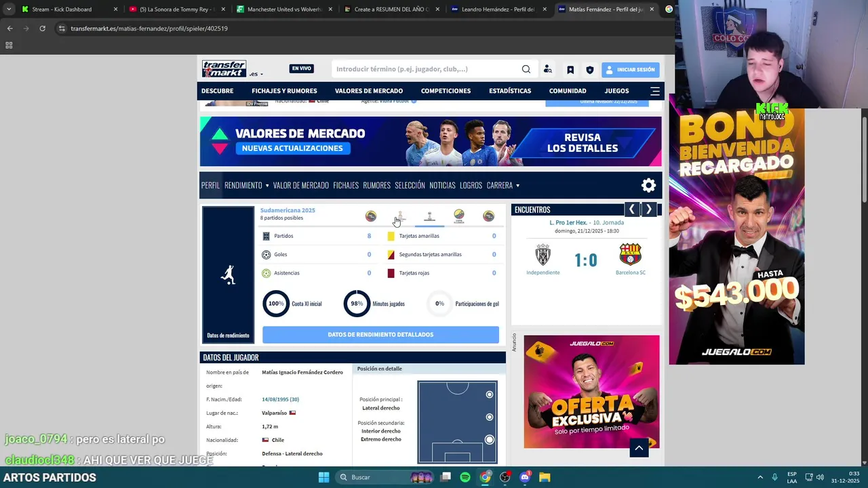
Task: Click the Juegalo Oferta Exclusiva ad
Action: (x=591, y=392)
